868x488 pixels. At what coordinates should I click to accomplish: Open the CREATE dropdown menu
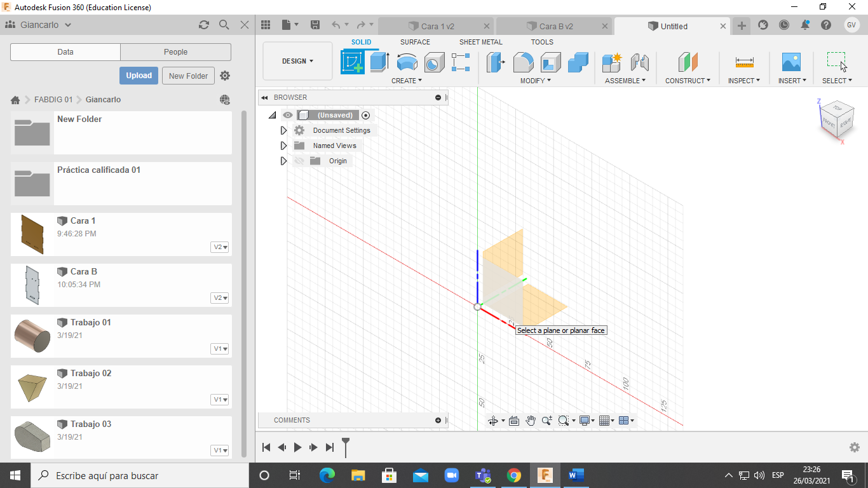(407, 81)
